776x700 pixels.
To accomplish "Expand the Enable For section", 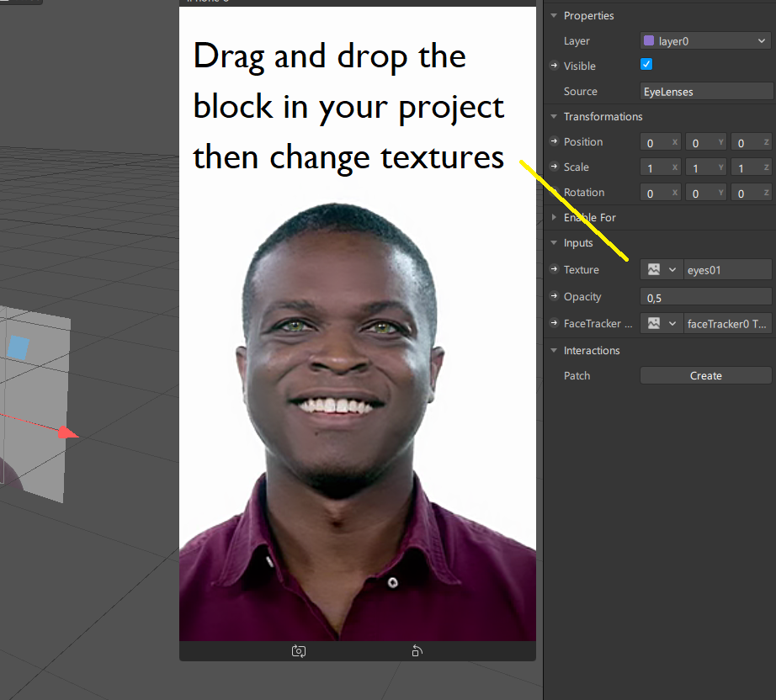I will pos(554,217).
